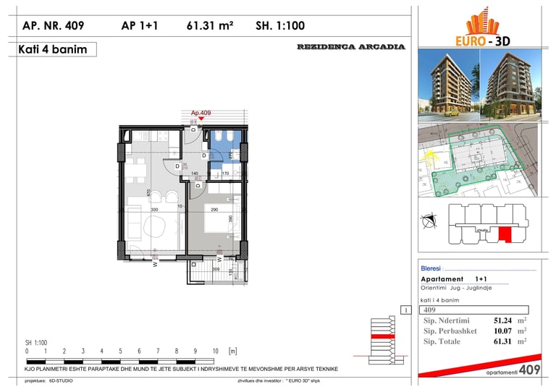
Task: Click the 'projektues: 6D-STUDIO' credit
Action: tap(49, 381)
